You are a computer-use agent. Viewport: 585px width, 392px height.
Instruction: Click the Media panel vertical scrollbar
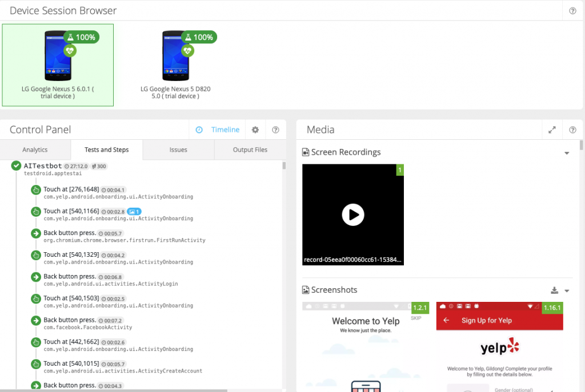tap(581, 146)
